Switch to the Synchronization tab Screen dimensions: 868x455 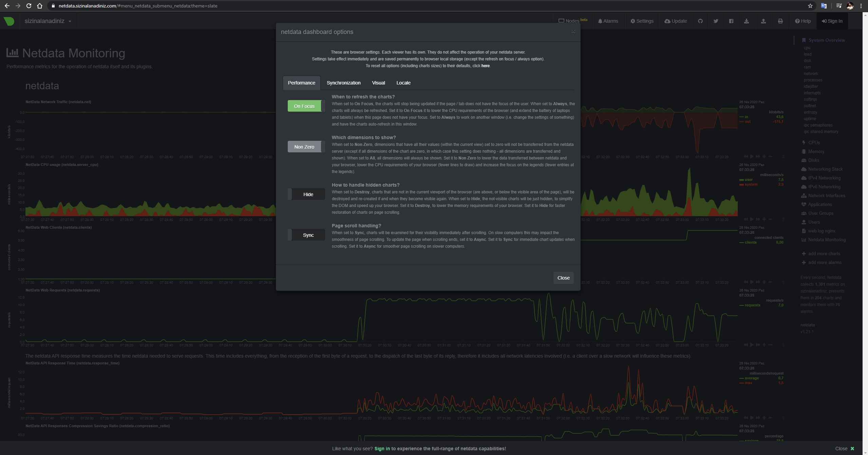[x=343, y=83]
